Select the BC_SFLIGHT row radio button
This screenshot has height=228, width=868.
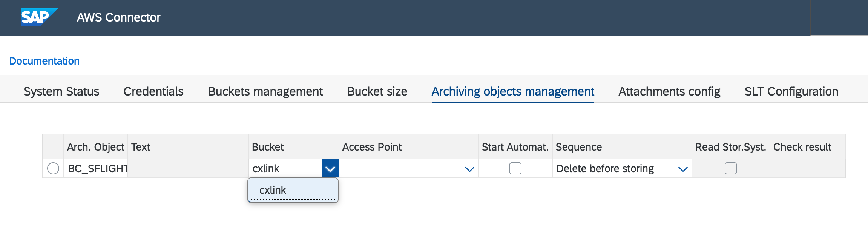tap(53, 169)
